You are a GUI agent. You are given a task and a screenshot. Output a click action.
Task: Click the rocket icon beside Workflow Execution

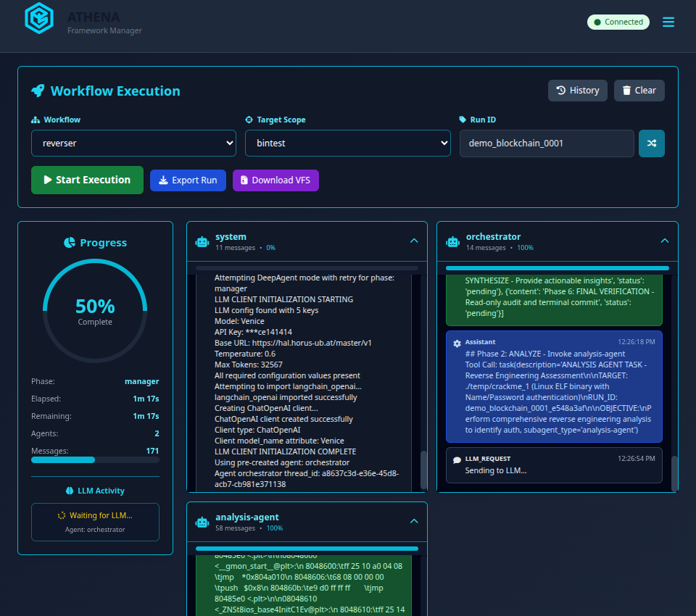(x=38, y=91)
